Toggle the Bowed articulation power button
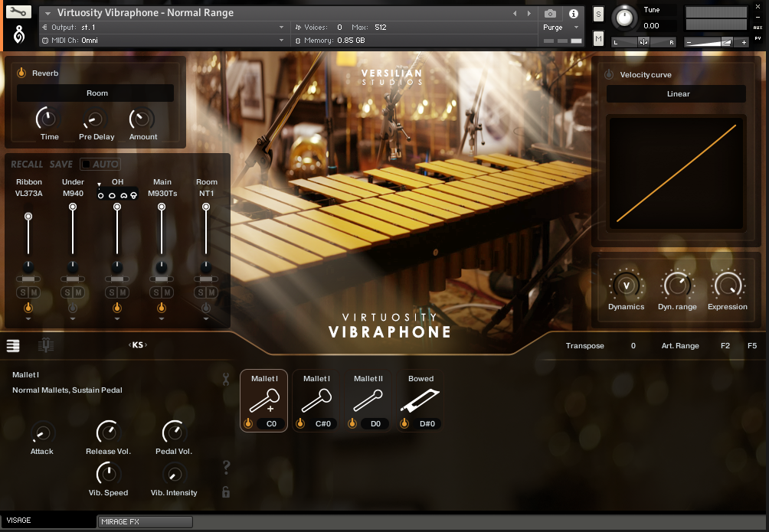Viewport: 769px width, 532px height. [x=404, y=423]
